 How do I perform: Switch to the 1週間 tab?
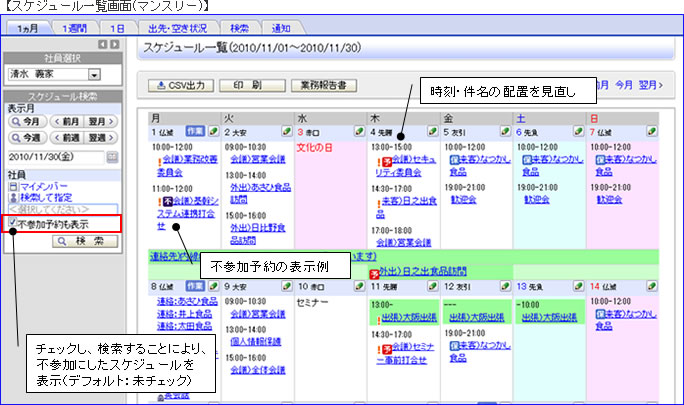point(74,28)
